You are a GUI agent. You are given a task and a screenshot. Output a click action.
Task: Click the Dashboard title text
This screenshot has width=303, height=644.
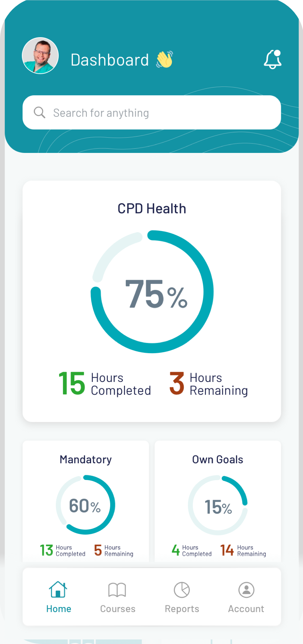point(110,60)
